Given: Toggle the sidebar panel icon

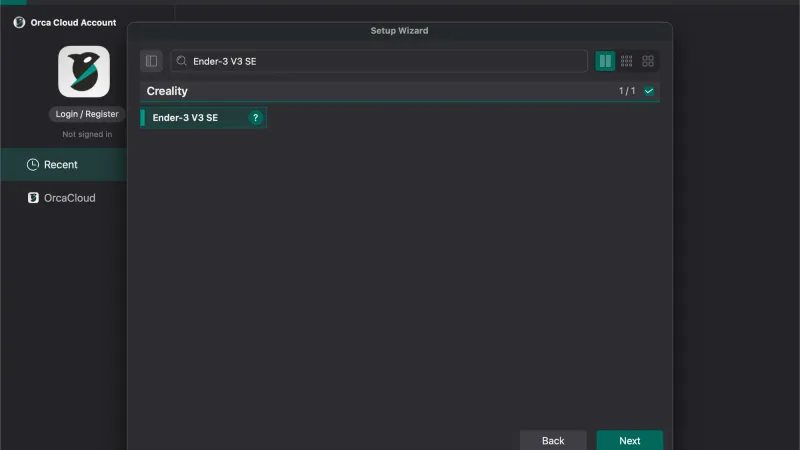Looking at the screenshot, I should point(151,61).
